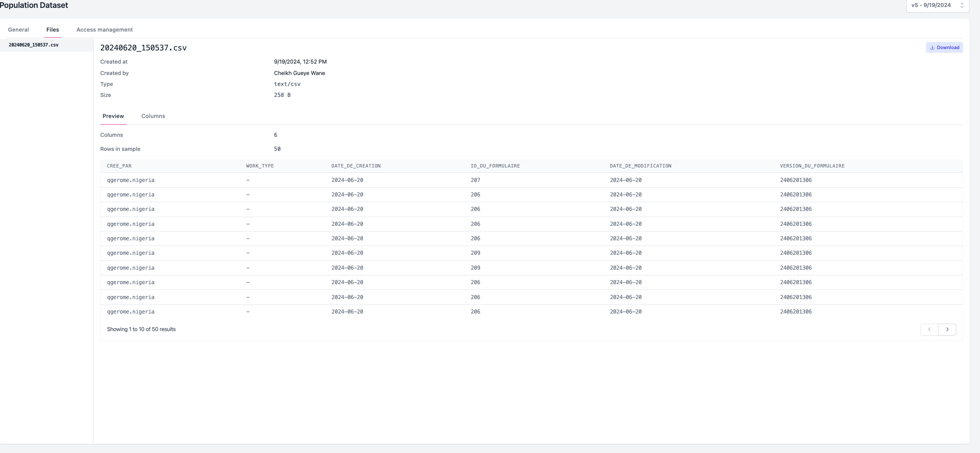Go to next page of results
The height and width of the screenshot is (453, 980).
(947, 329)
